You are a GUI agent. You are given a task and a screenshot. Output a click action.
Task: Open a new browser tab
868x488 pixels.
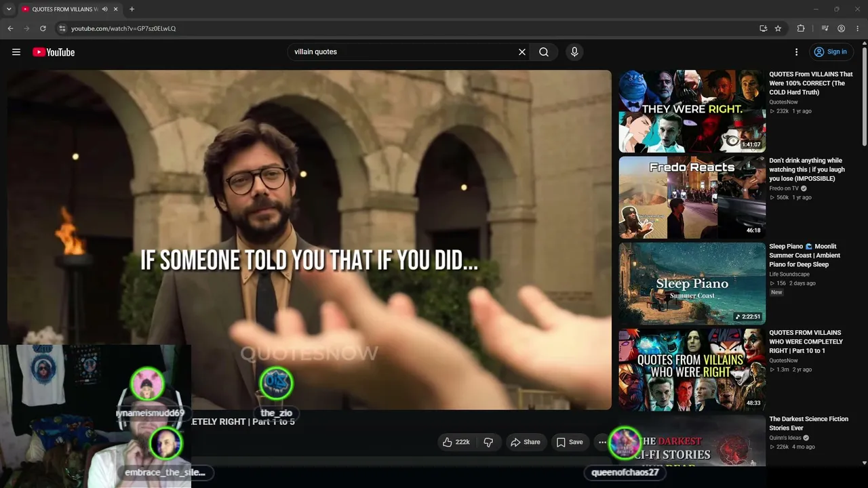(132, 9)
